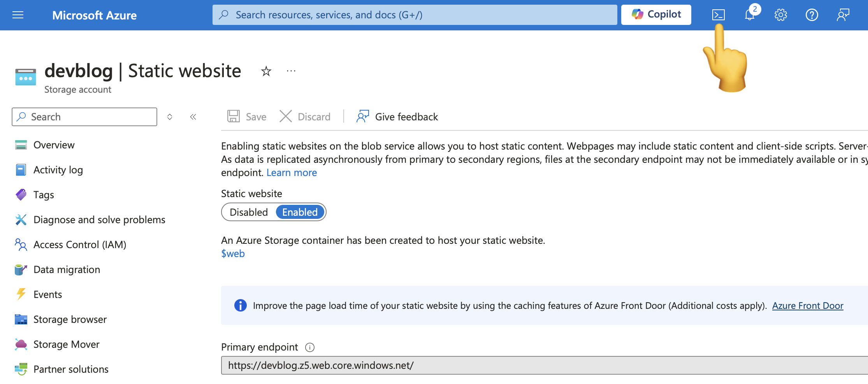This screenshot has height=384, width=868.
Task: Open Azure Cloud Shell
Action: pyautogui.click(x=718, y=15)
